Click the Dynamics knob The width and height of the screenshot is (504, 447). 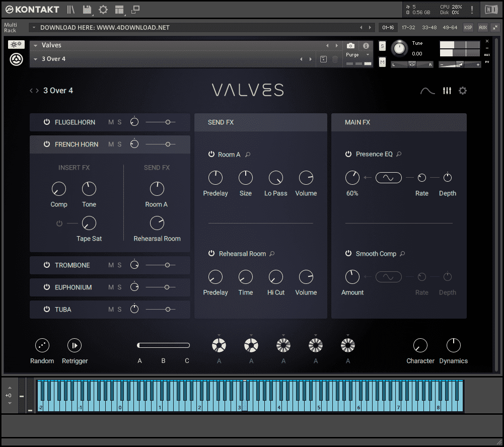[454, 345]
